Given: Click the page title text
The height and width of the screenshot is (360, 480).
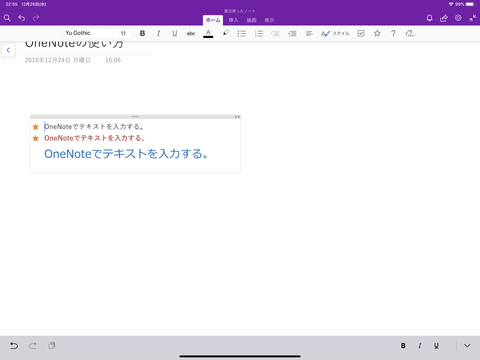Looking at the screenshot, I should click(74, 44).
